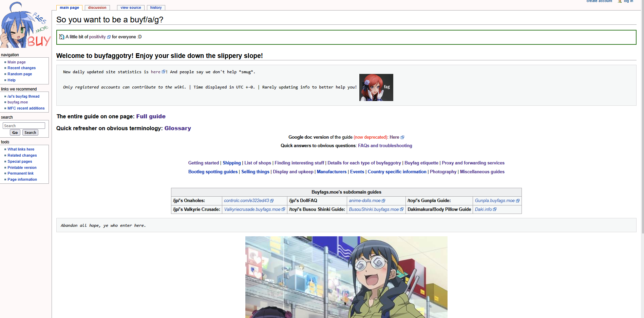Screen dimensions: 644x318
Task: Switch to the main page tab
Action: pyautogui.click(x=70, y=8)
